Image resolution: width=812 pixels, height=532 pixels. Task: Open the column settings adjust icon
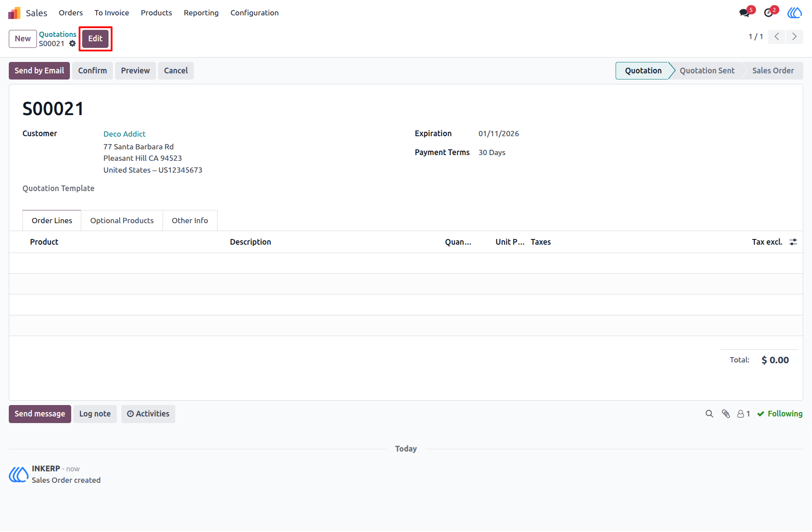click(793, 242)
